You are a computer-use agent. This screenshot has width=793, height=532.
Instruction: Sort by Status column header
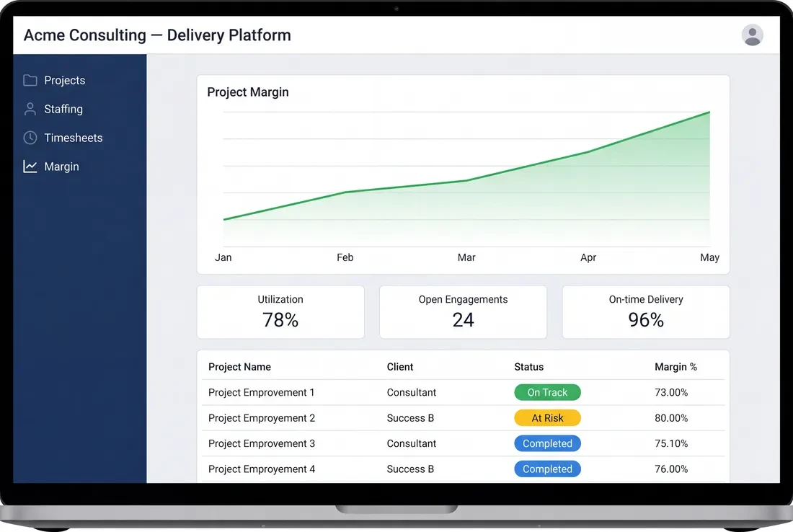[529, 367]
